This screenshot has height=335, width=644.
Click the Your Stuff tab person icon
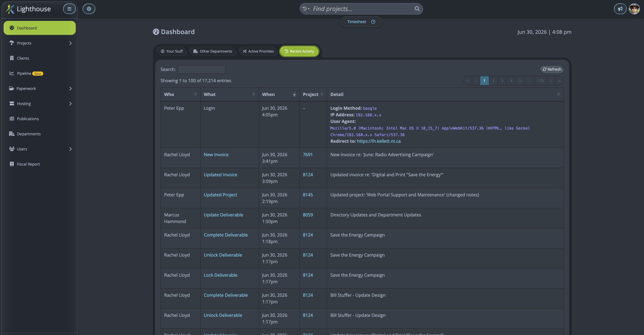163,51
